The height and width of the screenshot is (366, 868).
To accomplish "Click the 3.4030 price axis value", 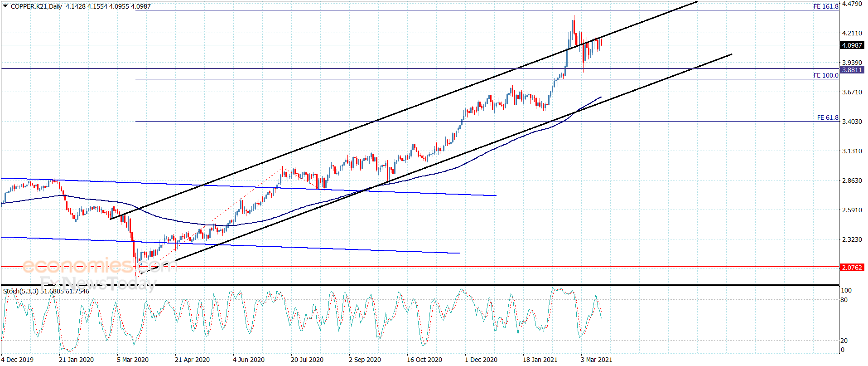I will 852,122.
